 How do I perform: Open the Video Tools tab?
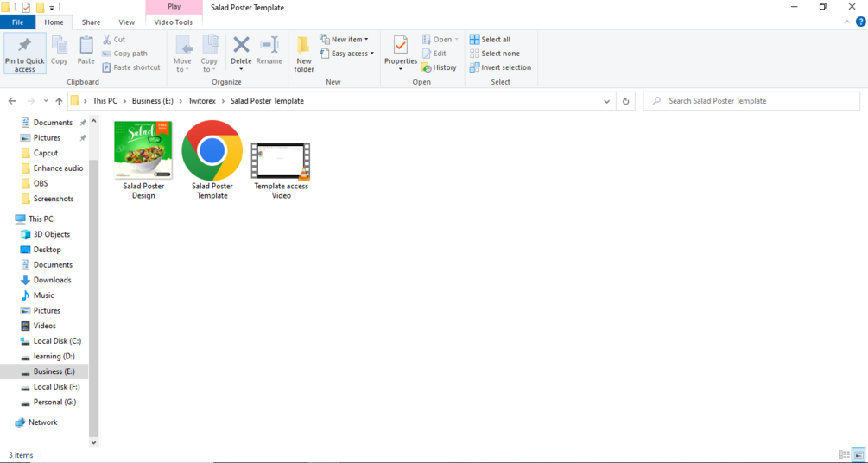point(174,22)
